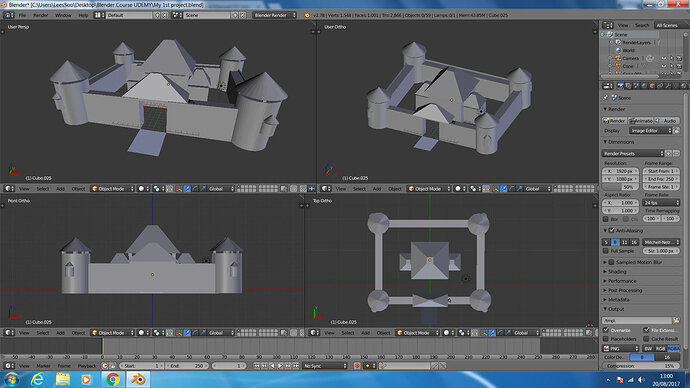Toggle the Anti-Aliasing checkbox
The width and height of the screenshot is (690, 388).
[612, 231]
